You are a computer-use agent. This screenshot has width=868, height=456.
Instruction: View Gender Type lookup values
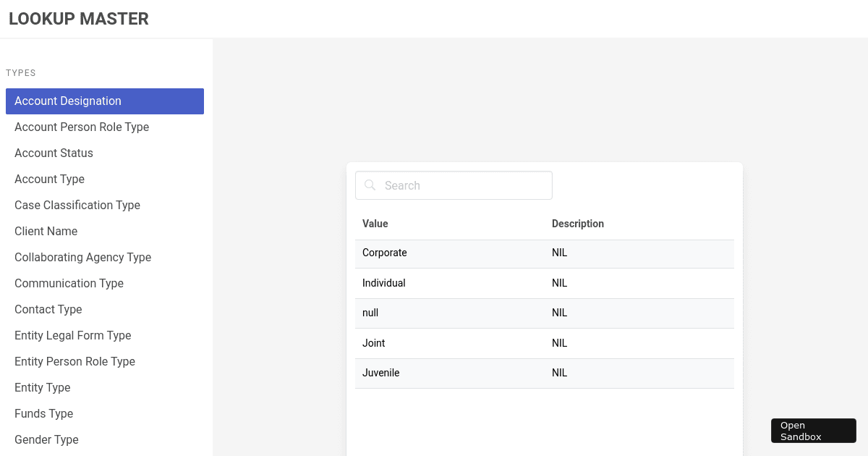pos(46,439)
